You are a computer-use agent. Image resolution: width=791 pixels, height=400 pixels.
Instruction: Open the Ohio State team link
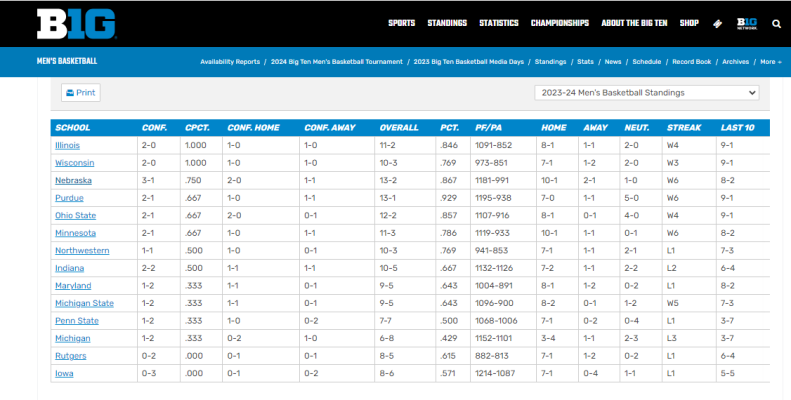pyautogui.click(x=76, y=215)
